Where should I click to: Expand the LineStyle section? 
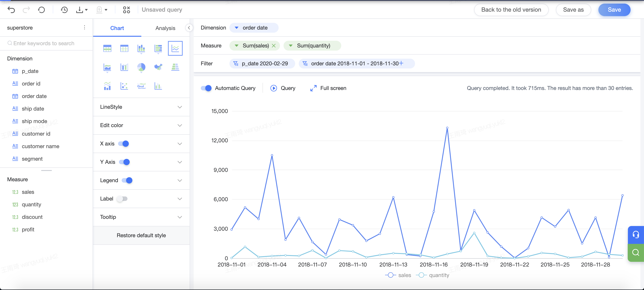tap(141, 107)
